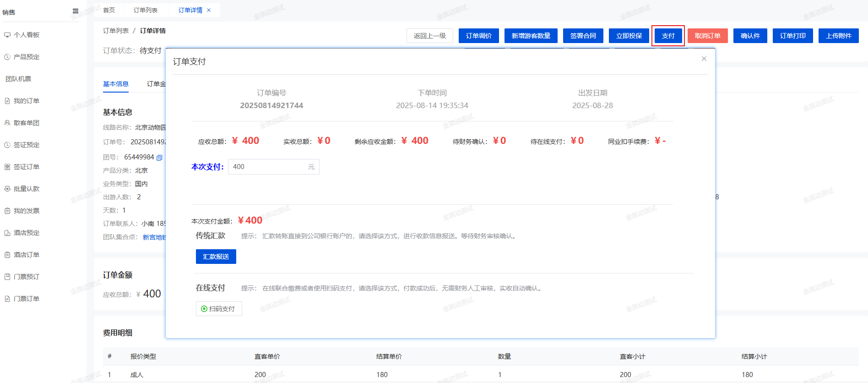
Task: Close the 订单支付 payment dialog
Action: [x=704, y=59]
